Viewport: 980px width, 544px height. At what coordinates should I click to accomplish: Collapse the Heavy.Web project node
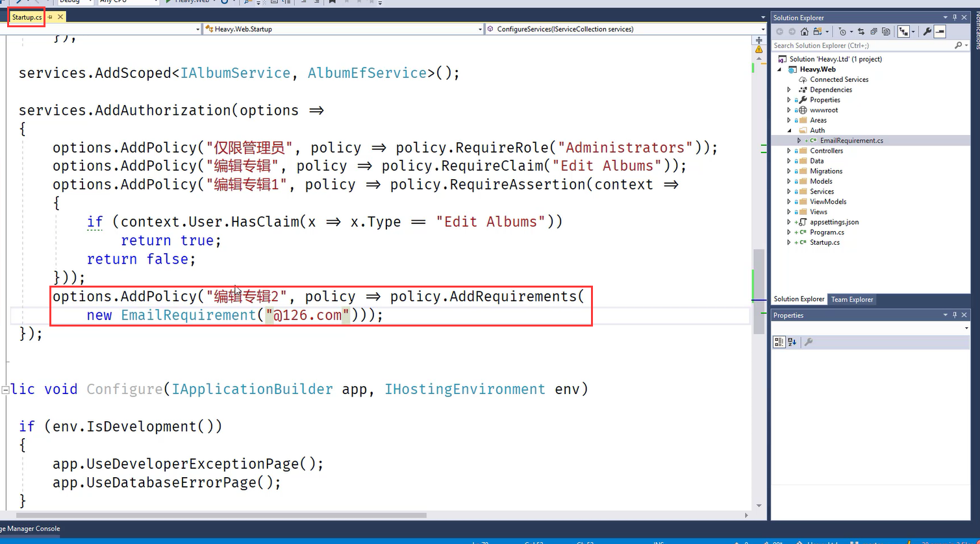780,69
